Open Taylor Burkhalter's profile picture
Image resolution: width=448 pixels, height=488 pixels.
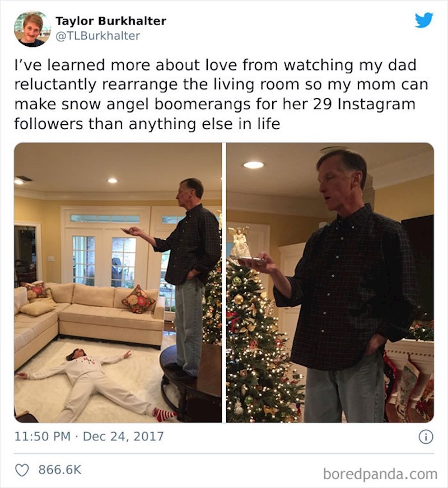pyautogui.click(x=32, y=29)
